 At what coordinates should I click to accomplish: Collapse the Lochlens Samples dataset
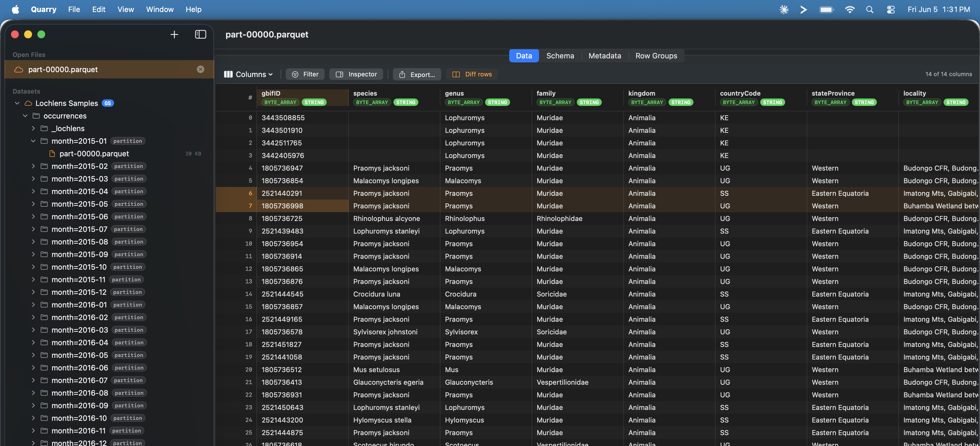point(17,103)
